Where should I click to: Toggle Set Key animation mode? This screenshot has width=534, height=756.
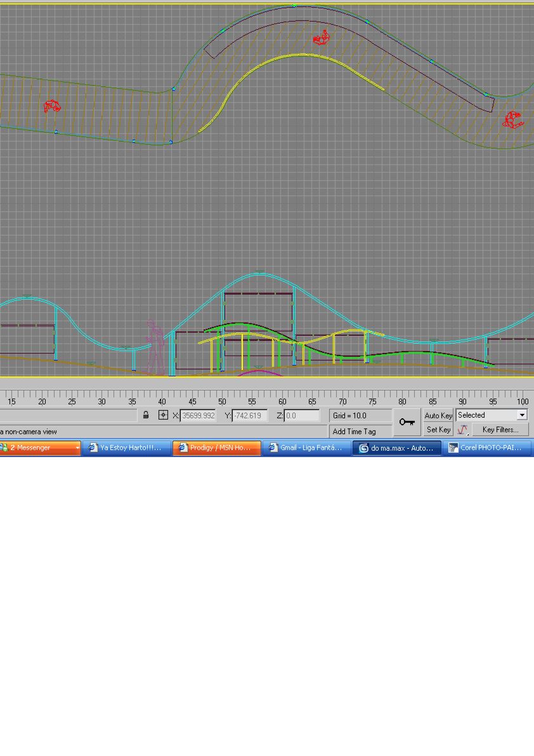tap(438, 430)
